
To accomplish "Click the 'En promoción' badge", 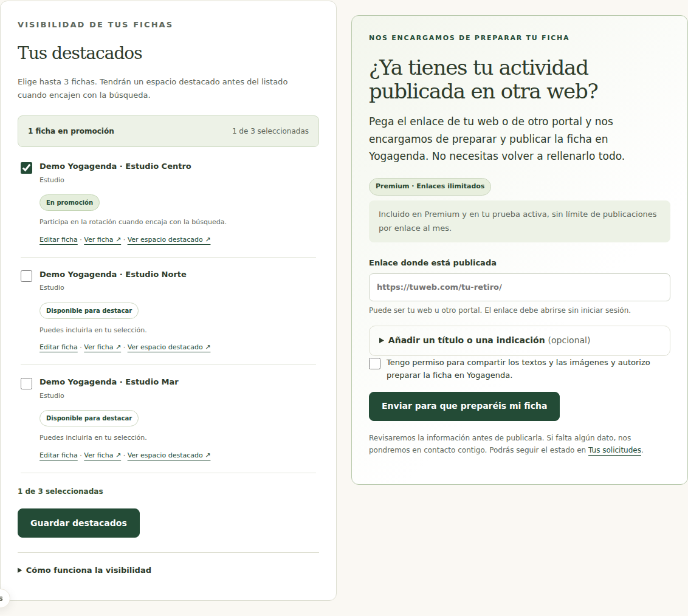I will tap(69, 202).
